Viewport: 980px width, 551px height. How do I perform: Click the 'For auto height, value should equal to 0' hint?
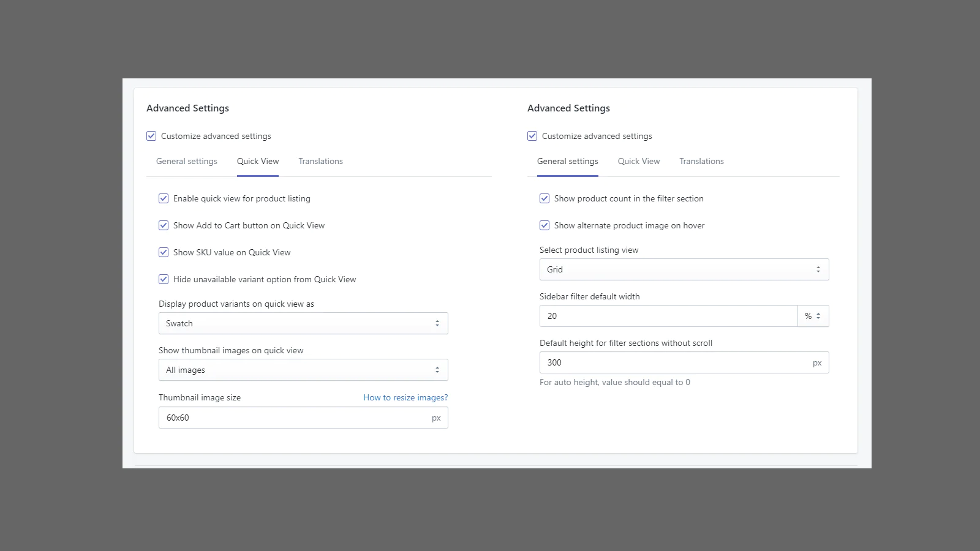click(x=615, y=382)
